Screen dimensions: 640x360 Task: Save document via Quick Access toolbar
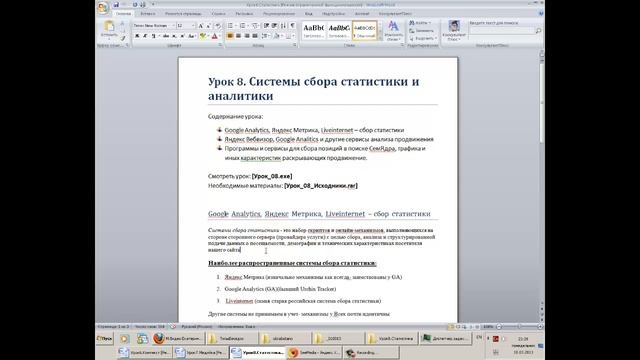(x=116, y=5)
